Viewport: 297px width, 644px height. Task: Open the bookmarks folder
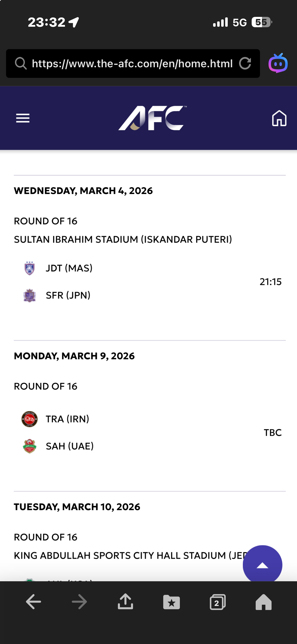(x=172, y=602)
